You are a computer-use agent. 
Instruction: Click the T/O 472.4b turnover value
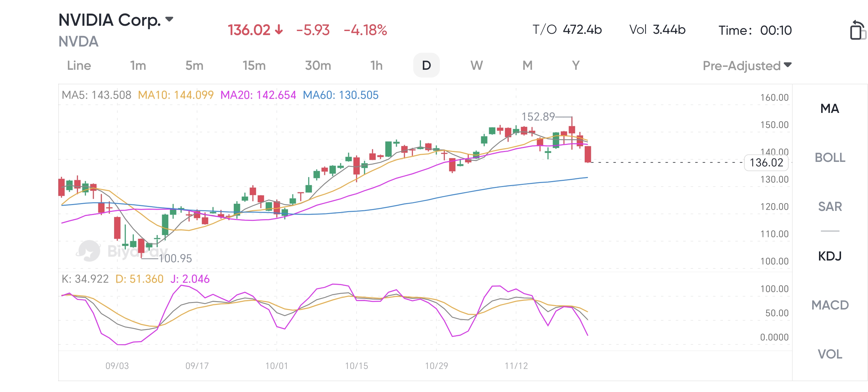567,30
